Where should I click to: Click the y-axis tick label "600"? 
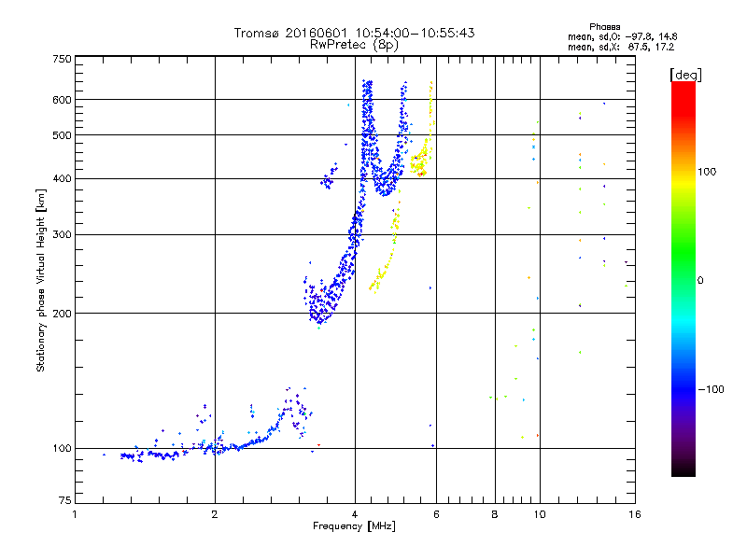point(62,100)
